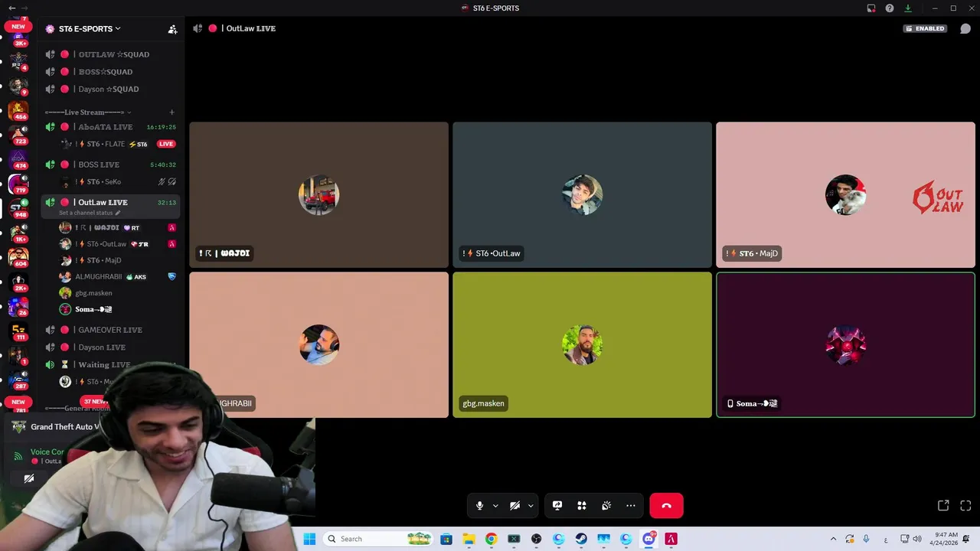Open Google Chrome from taskbar

point(491,539)
